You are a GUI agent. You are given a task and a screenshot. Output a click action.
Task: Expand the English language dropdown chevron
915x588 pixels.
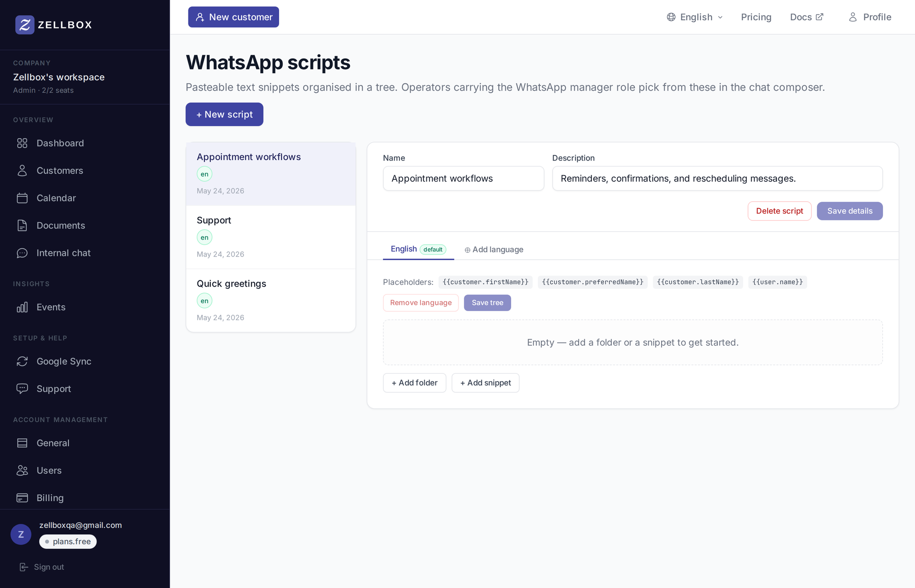(x=720, y=17)
